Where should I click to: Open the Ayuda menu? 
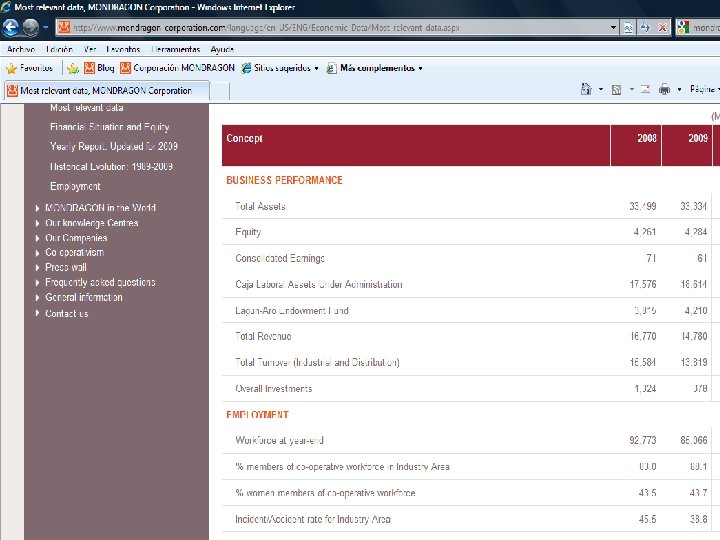tap(222, 49)
